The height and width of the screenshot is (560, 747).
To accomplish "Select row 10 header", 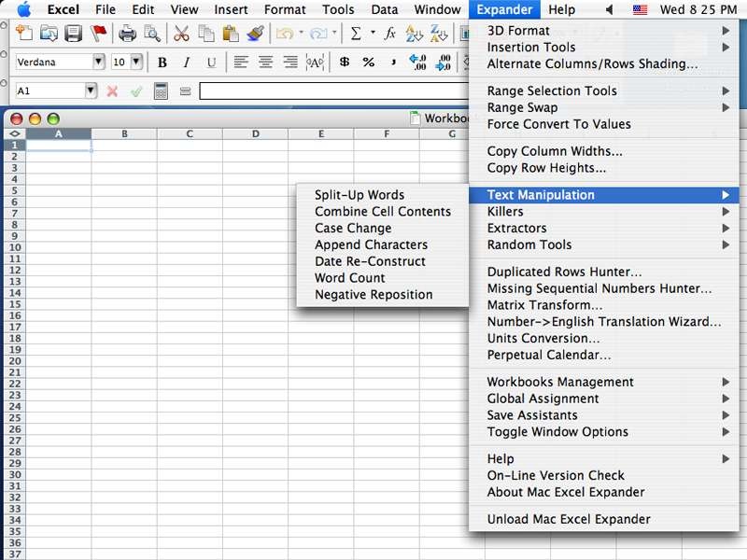I will [x=15, y=247].
